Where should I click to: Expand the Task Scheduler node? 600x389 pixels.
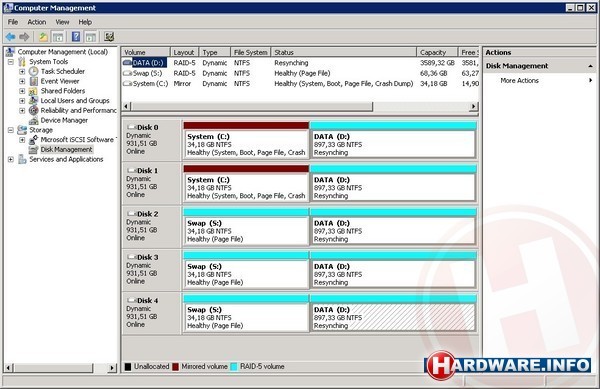(22, 72)
